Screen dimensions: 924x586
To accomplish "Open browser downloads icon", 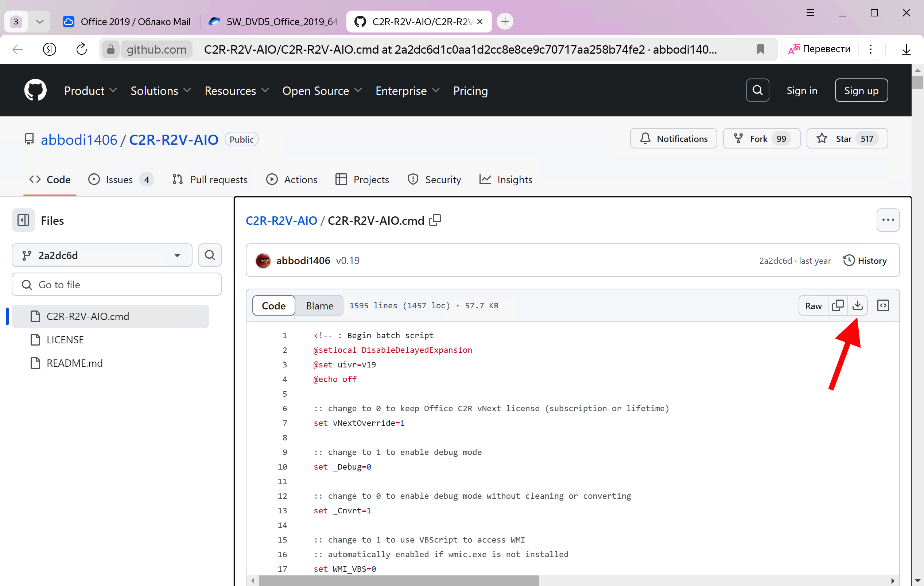I will pyautogui.click(x=906, y=49).
